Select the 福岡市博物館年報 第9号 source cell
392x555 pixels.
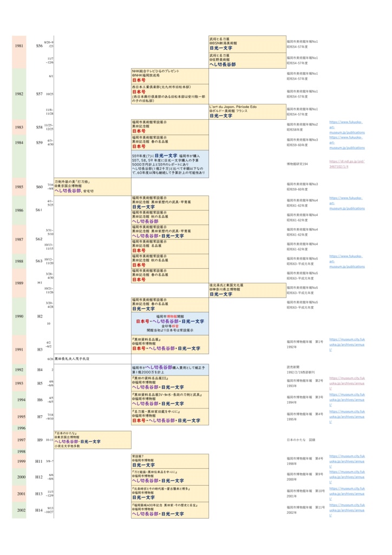click(x=305, y=477)
